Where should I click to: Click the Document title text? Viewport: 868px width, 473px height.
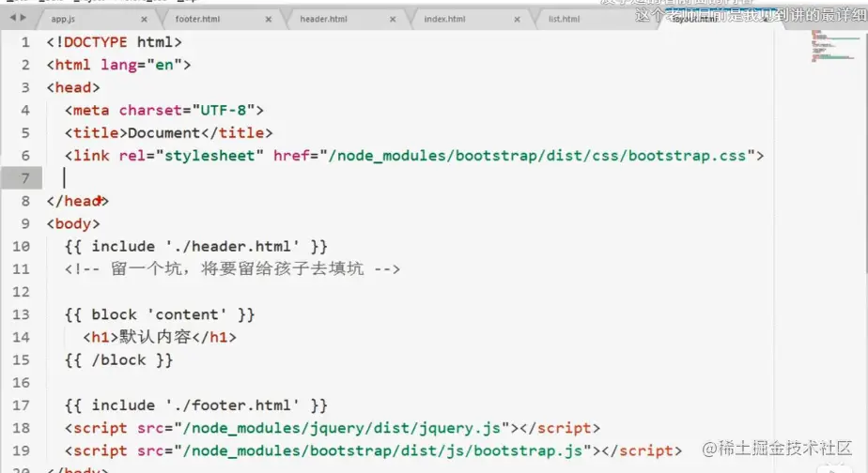pyautogui.click(x=163, y=132)
